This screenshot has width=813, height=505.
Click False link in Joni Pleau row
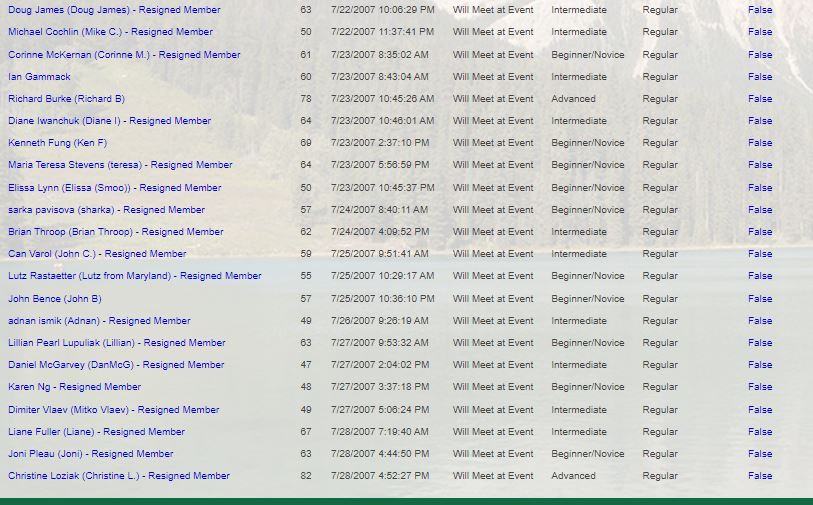[x=760, y=454]
